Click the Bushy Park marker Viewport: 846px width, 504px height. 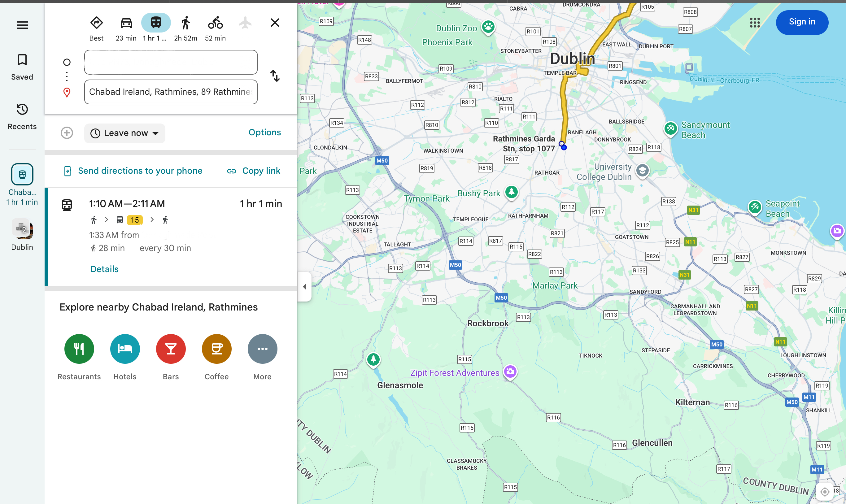click(512, 192)
